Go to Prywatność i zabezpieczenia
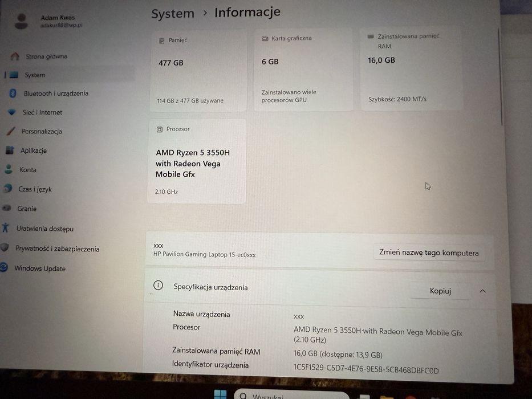532x399 pixels. [57, 249]
